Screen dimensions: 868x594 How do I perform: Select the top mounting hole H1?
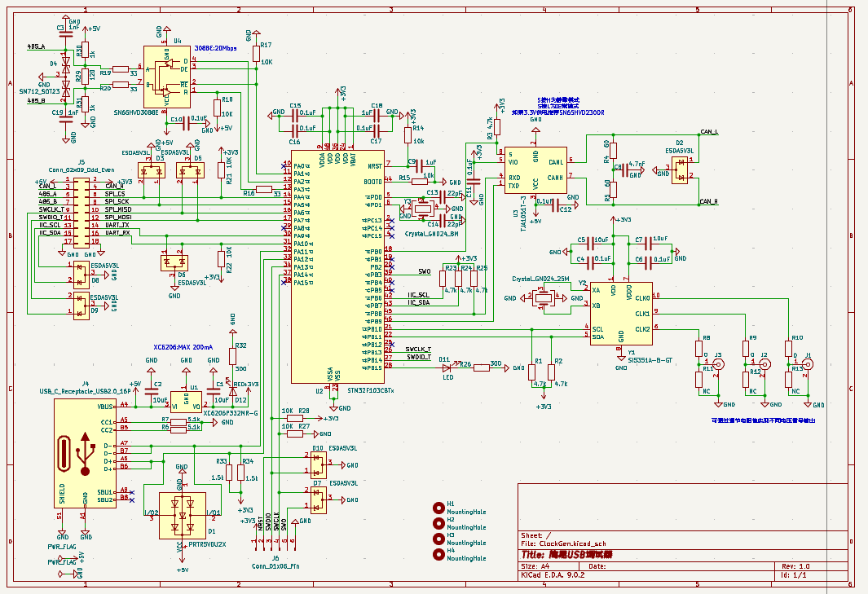coord(440,506)
